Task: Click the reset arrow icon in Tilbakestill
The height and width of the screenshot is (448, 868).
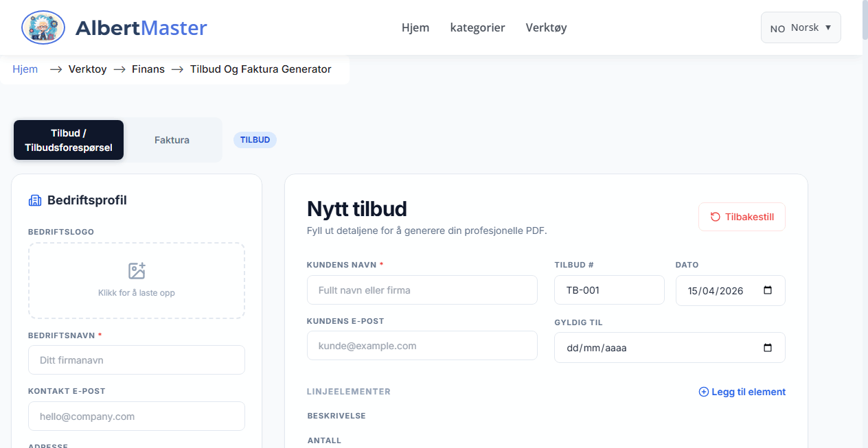Action: tap(716, 217)
